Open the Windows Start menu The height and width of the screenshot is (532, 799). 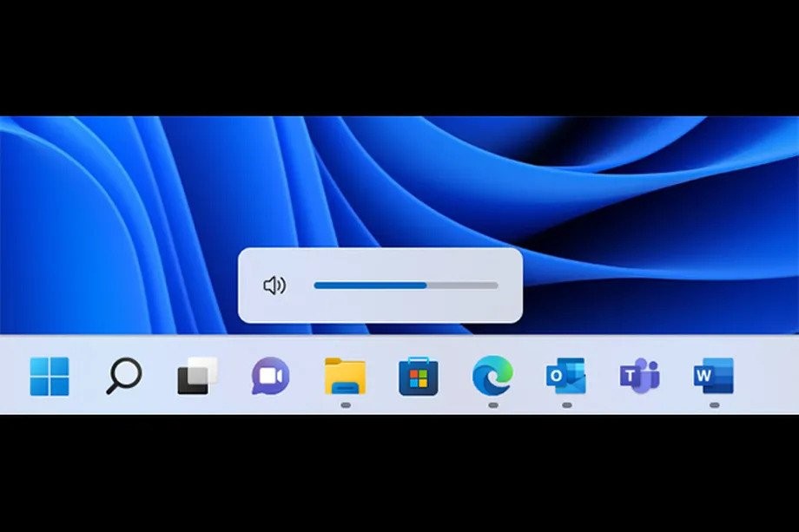[50, 376]
